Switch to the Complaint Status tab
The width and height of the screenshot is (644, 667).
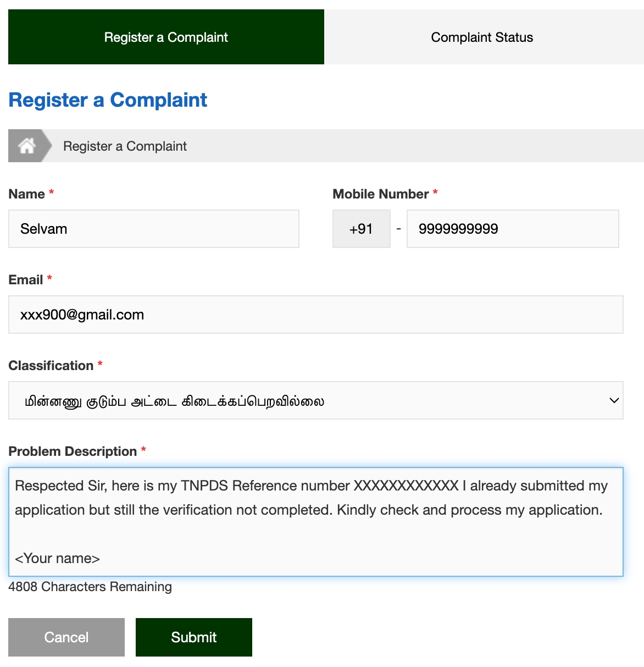(x=482, y=37)
